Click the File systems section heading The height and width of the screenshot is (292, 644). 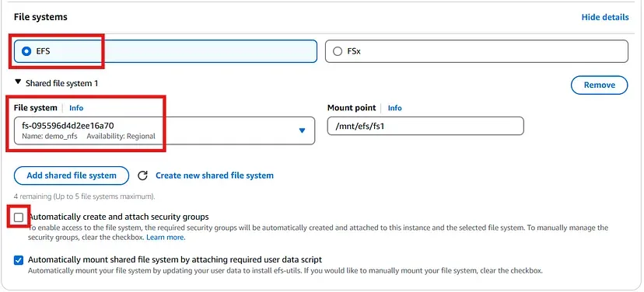point(40,17)
